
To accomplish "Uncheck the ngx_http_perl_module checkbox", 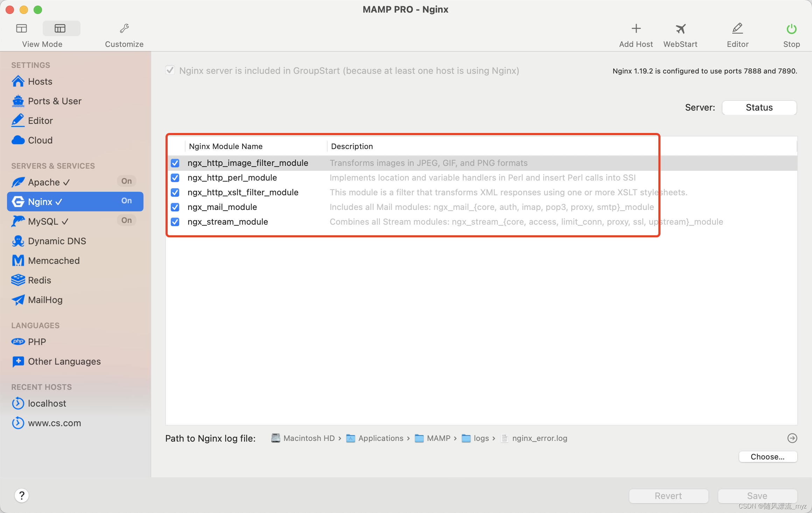I will tap(175, 178).
